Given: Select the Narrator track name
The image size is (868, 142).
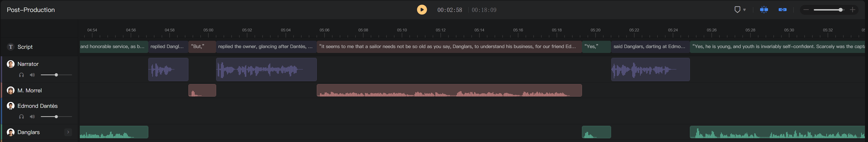Looking at the screenshot, I should (28, 64).
